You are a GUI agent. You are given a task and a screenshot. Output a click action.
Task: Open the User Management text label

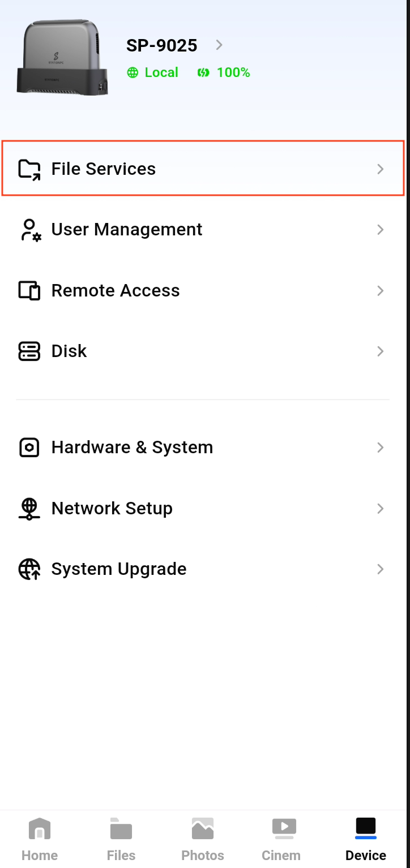click(x=127, y=230)
